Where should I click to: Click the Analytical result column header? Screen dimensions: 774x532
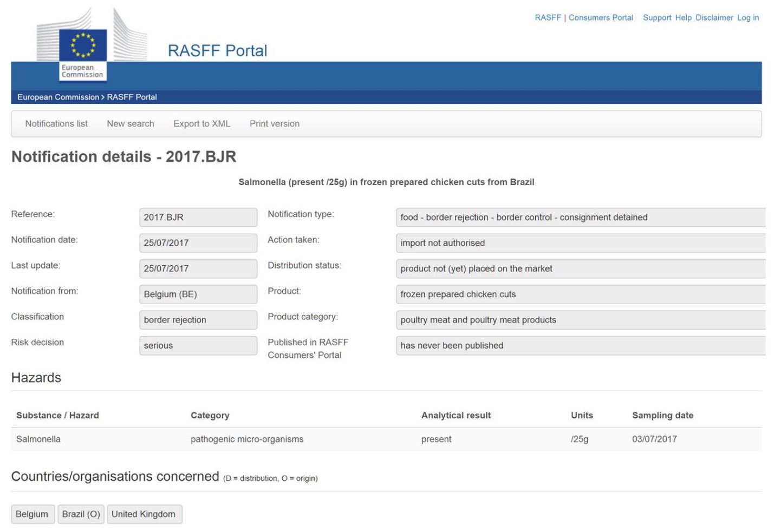[x=456, y=415]
